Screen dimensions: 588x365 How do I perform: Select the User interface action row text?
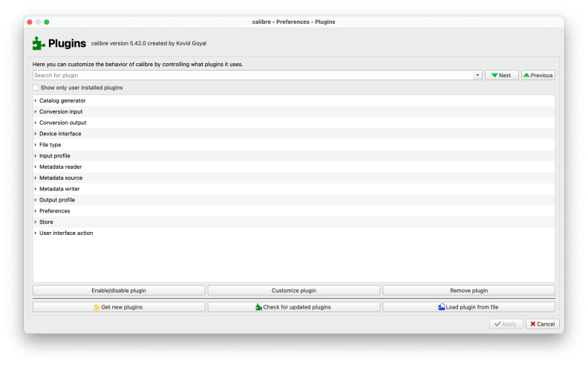(x=66, y=233)
